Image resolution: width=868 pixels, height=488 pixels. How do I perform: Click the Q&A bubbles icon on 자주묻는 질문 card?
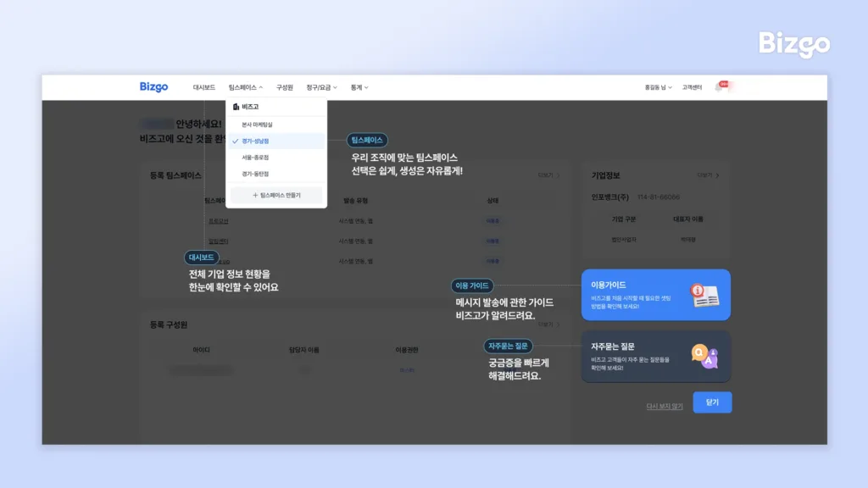704,357
